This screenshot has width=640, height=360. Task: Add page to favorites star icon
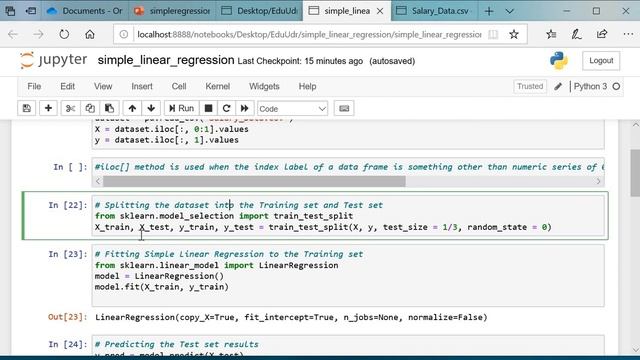coord(514,35)
